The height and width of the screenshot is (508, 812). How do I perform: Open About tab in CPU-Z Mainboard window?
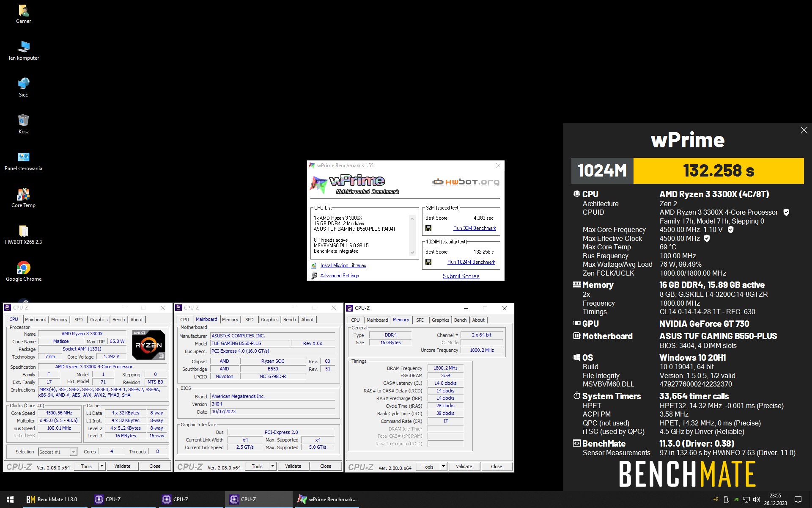[307, 320]
